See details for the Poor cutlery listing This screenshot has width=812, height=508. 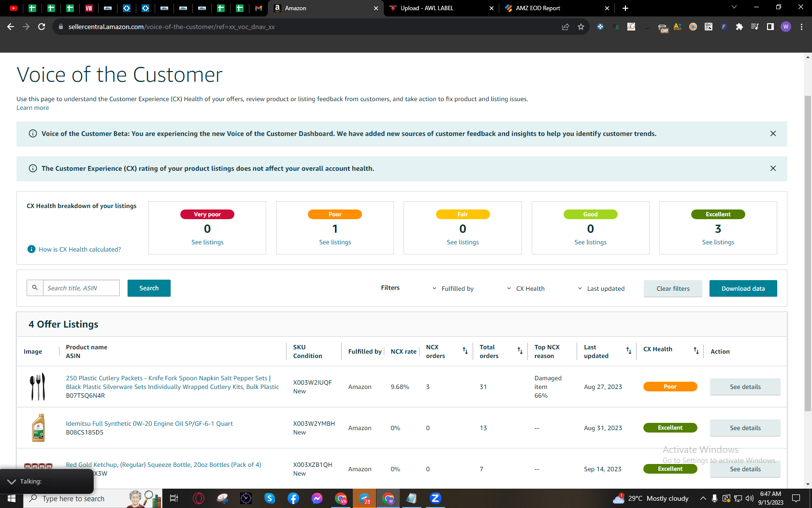click(745, 387)
